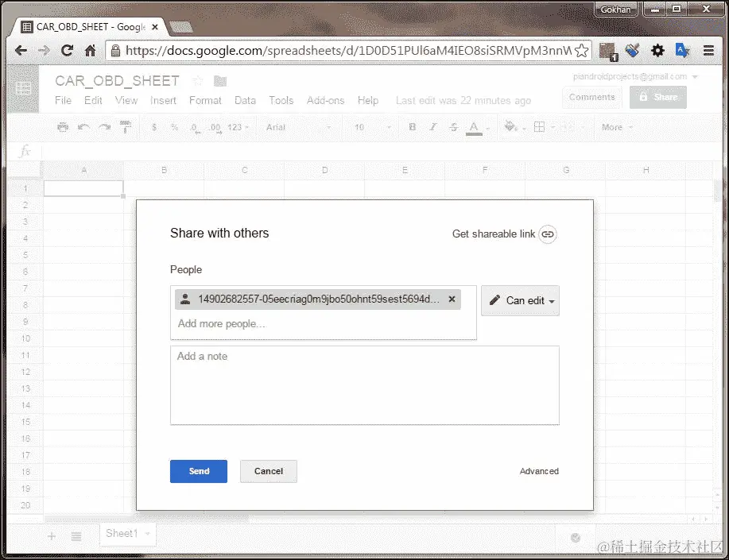The width and height of the screenshot is (729, 560).
Task: Open the all sheets list icon
Action: (76, 536)
